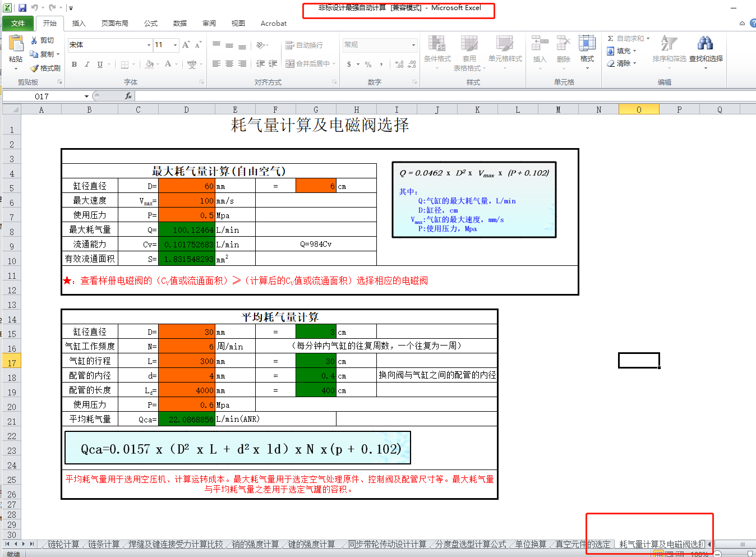This screenshot has height=557, width=756.
Task: Click the Paste clipboard icon
Action: (x=16, y=44)
